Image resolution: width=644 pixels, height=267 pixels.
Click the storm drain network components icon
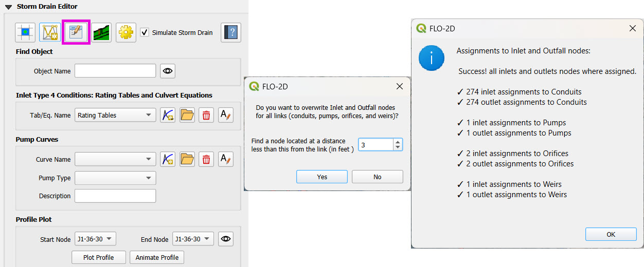(x=50, y=32)
